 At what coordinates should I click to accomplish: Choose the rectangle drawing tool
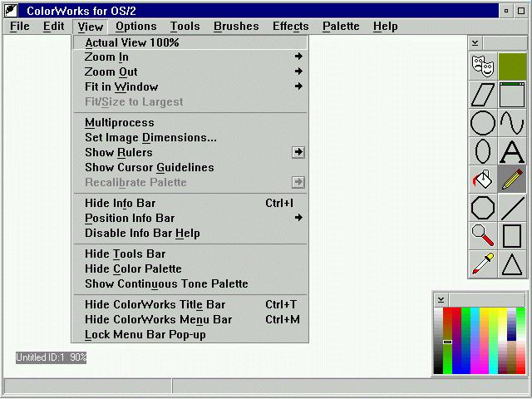coord(512,236)
